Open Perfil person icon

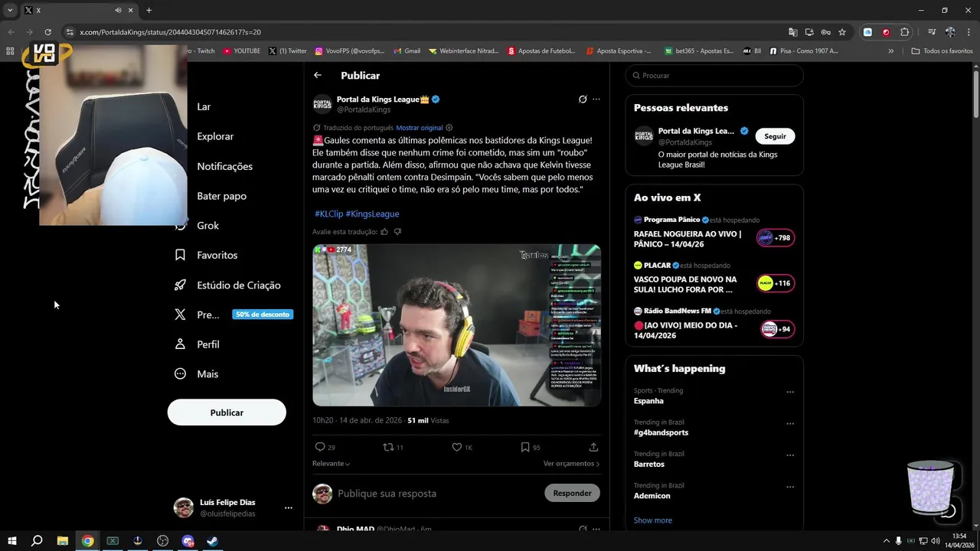point(180,344)
